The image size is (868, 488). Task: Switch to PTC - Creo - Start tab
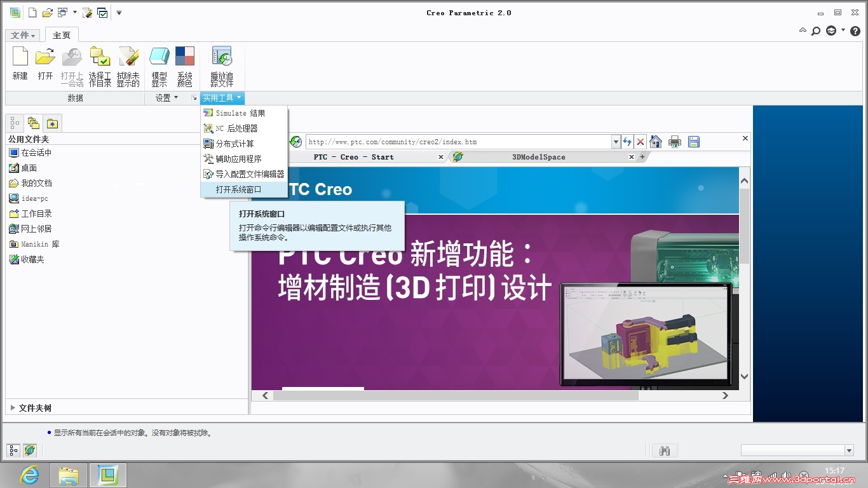pyautogui.click(x=354, y=157)
